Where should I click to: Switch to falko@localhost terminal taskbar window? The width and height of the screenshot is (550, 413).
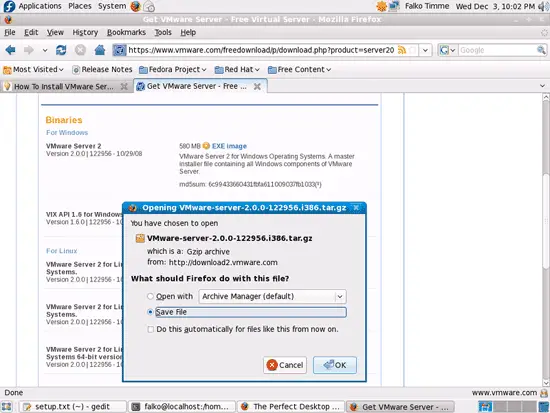coord(182,407)
